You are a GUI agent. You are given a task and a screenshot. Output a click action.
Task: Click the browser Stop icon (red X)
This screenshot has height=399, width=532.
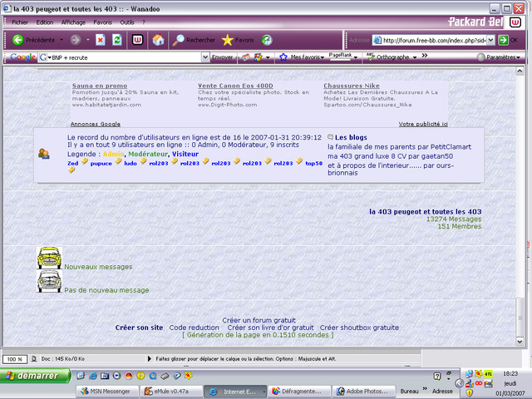pyautogui.click(x=100, y=40)
